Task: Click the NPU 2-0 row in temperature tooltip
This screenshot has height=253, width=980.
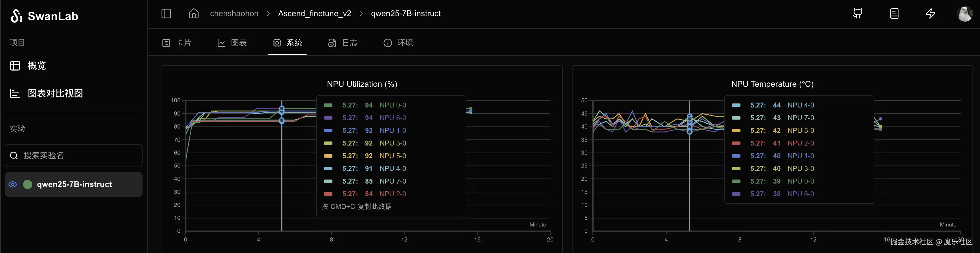Action: click(773, 143)
